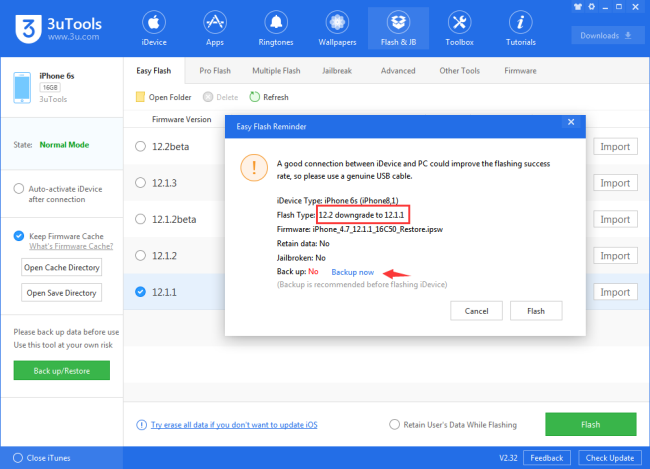Viewport: 650px width, 469px height.
Task: Click the green Back up/Restore button
Action: pos(62,371)
